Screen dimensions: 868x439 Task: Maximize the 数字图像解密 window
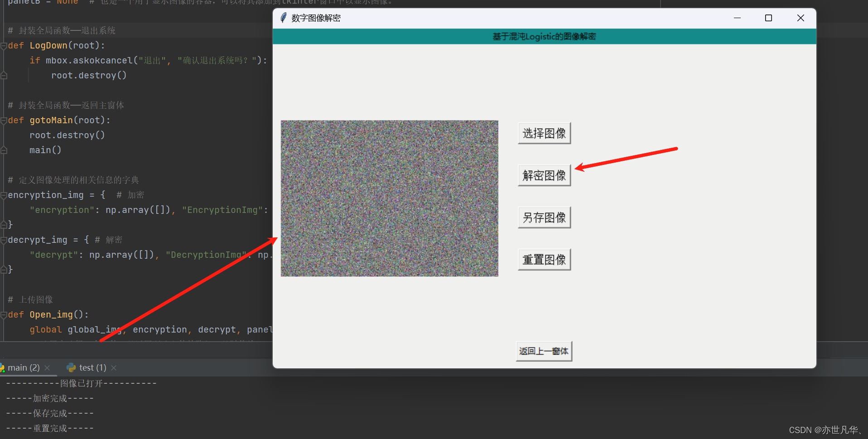click(x=768, y=18)
